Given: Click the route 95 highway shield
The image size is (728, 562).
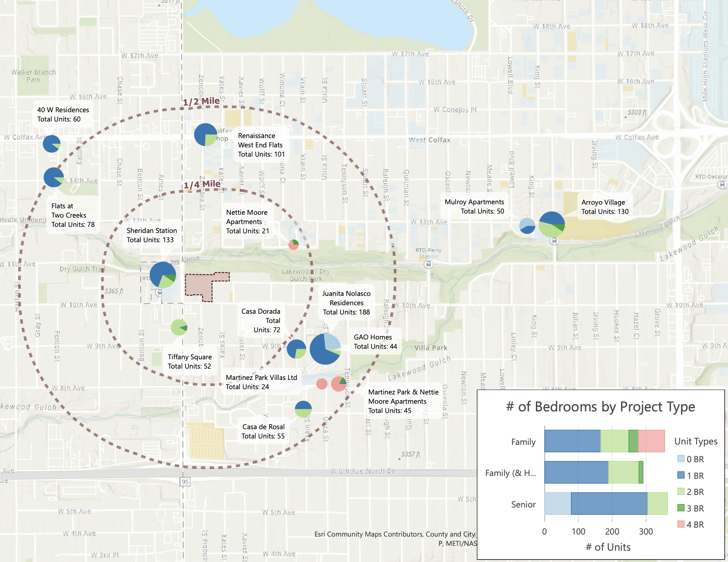Looking at the screenshot, I should (185, 482).
